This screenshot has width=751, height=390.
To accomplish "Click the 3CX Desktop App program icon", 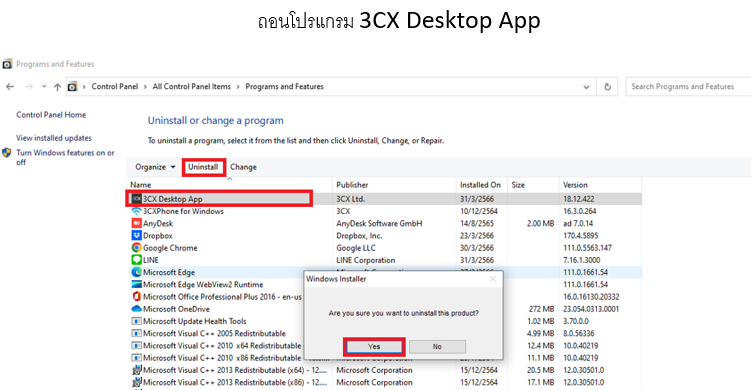I will click(137, 199).
